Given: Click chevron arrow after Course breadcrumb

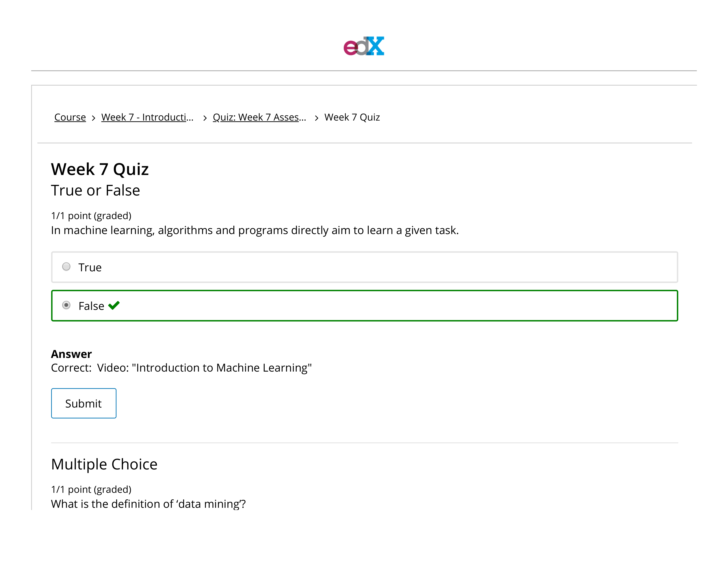Looking at the screenshot, I should [94, 118].
